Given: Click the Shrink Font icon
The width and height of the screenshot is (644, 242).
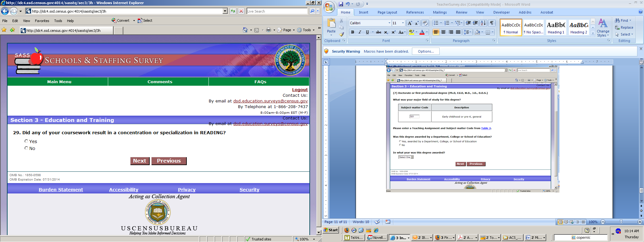Looking at the screenshot, I should click(416, 23).
